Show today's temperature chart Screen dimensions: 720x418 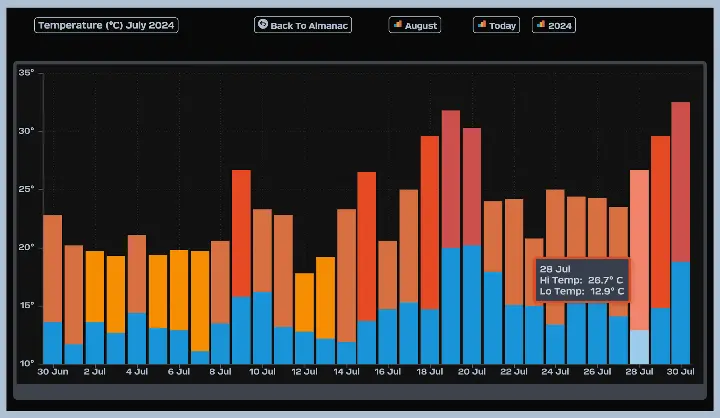click(x=497, y=25)
